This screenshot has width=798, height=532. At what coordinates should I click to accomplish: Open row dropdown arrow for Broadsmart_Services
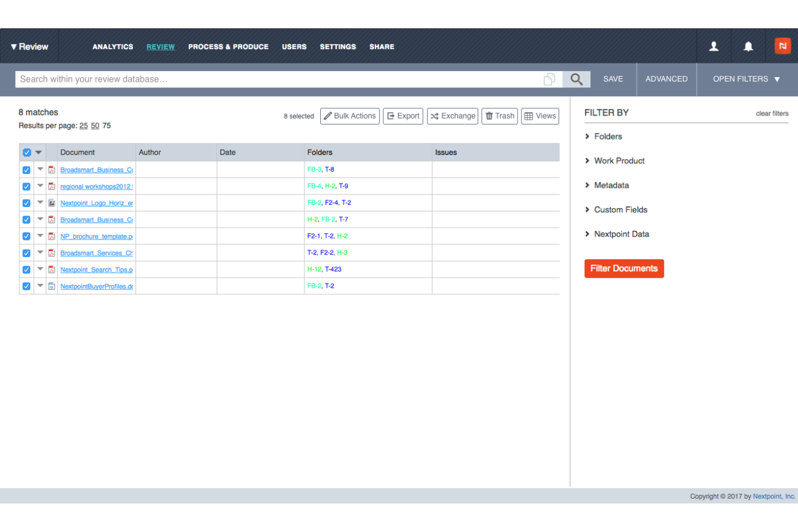pos(40,252)
